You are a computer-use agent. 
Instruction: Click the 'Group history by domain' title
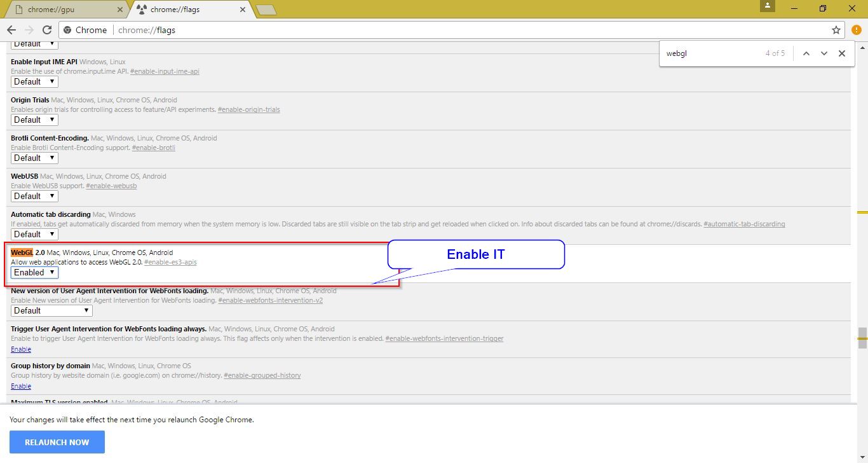point(50,366)
